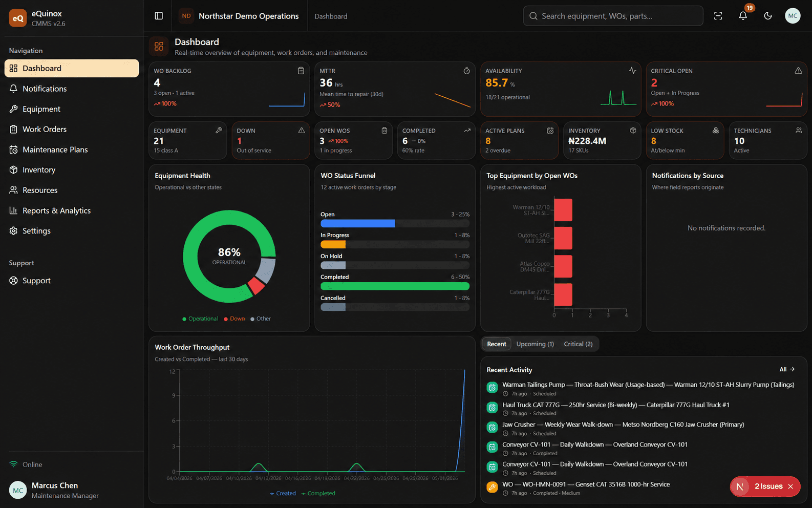Open Work Orders in the sidebar

click(72, 129)
